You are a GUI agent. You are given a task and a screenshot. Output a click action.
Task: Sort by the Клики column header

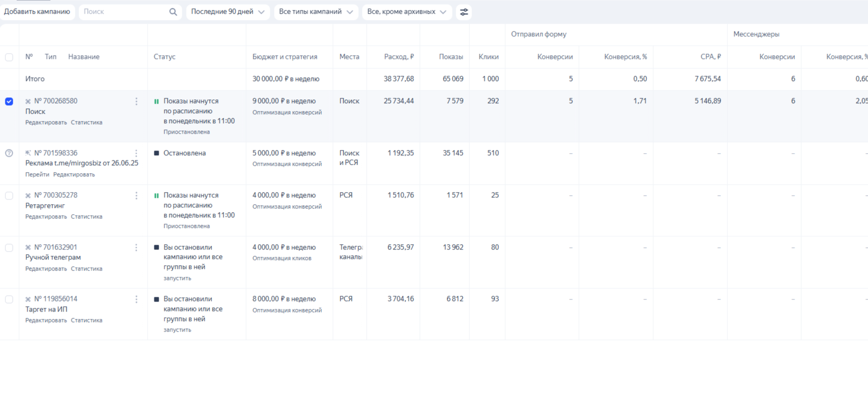[x=488, y=57]
